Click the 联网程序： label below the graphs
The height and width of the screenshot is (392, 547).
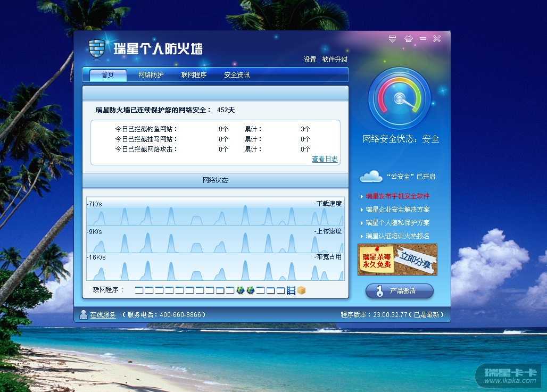[108, 290]
